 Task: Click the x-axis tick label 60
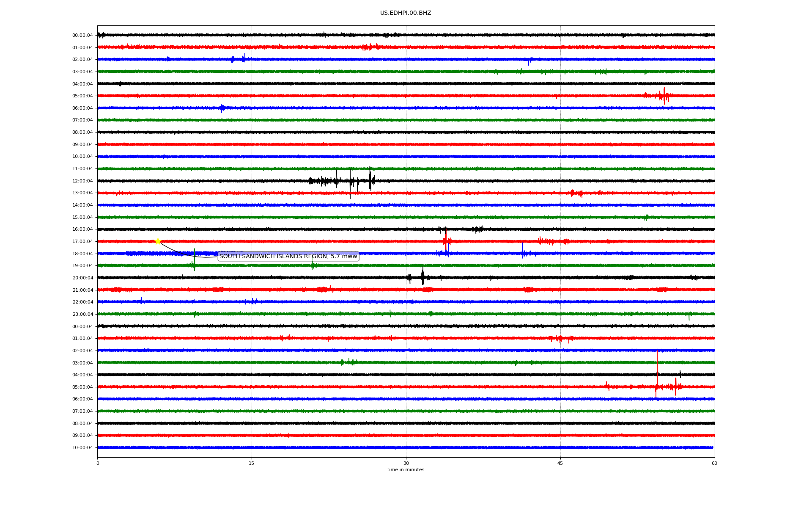(x=714, y=463)
